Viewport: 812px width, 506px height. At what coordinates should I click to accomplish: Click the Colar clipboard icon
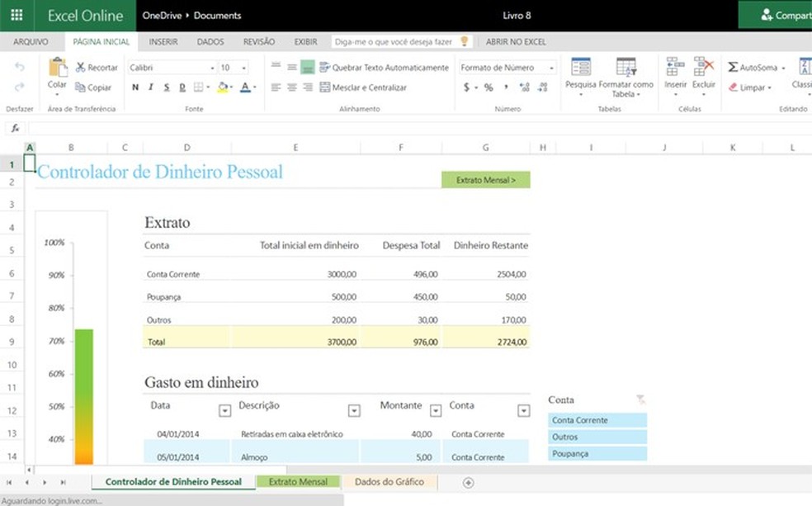pos(58,68)
